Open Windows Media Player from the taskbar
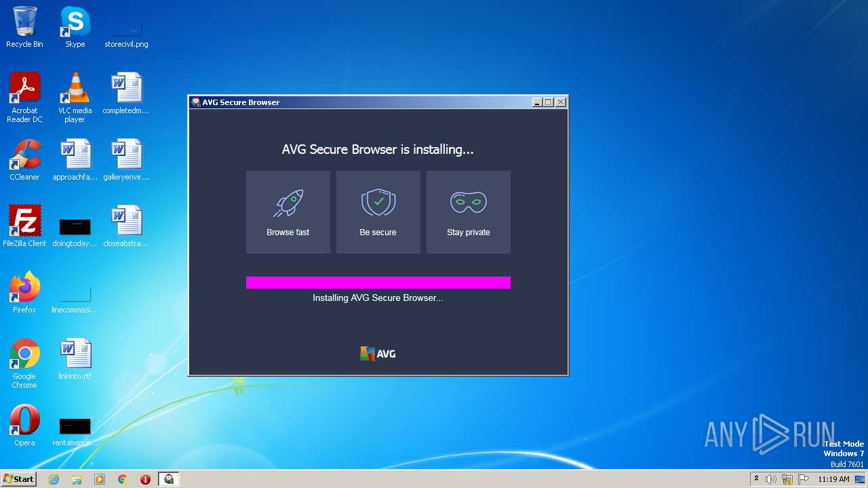The width and height of the screenshot is (868, 488). (100, 479)
